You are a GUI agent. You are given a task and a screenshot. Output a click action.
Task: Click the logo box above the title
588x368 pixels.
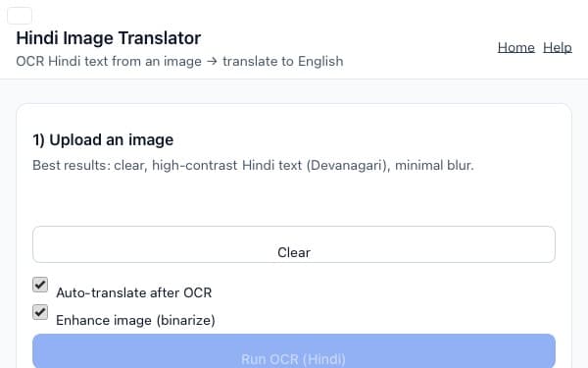20,16
